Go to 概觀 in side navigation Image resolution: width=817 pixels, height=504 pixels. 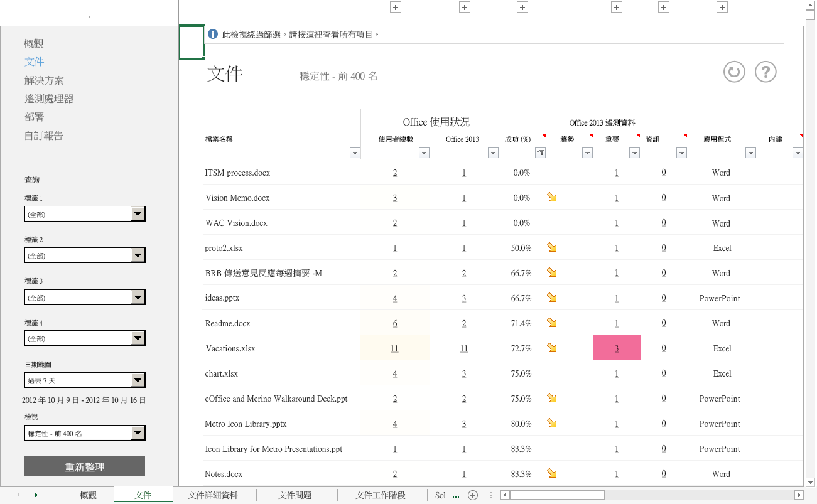(34, 43)
